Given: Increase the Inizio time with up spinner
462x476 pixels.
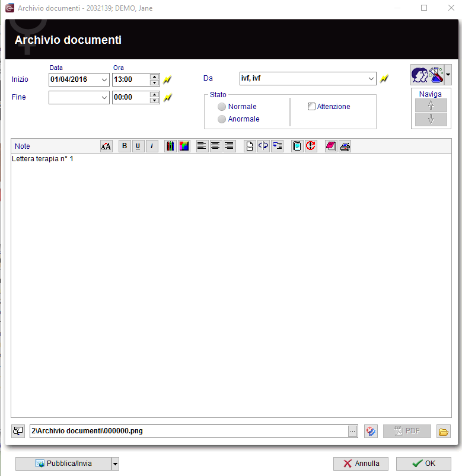Looking at the screenshot, I should (155, 77).
